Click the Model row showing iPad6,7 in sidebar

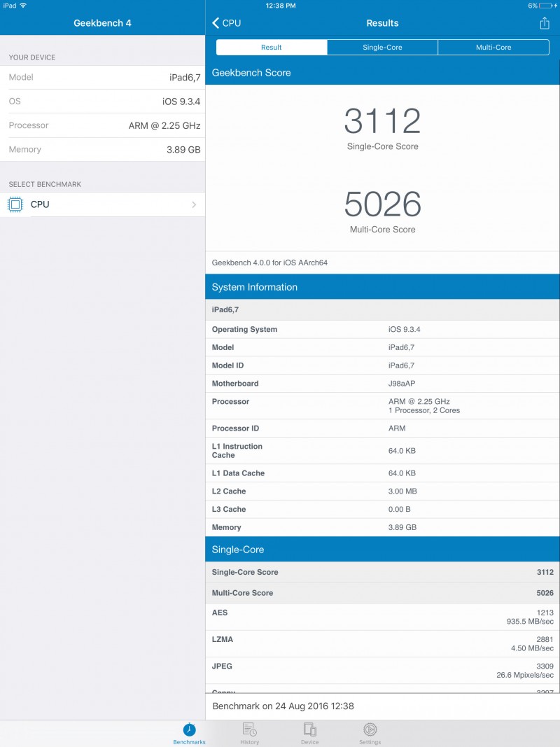102,77
